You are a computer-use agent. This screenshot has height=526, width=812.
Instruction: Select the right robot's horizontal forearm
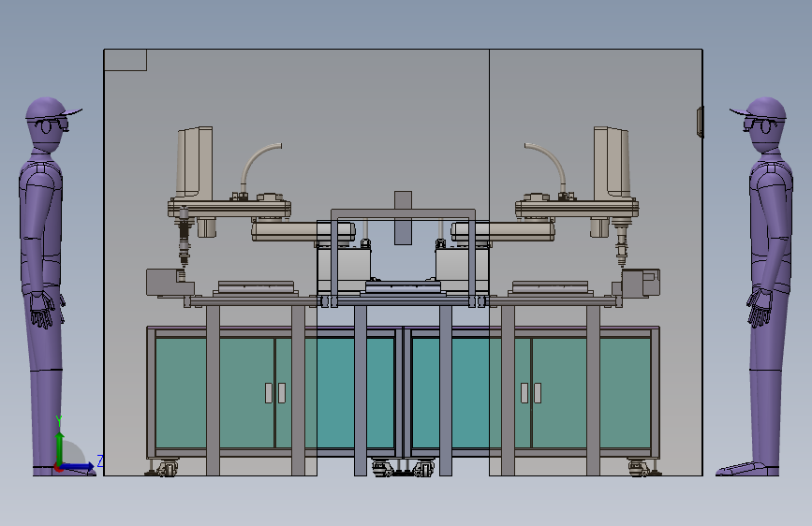point(503,231)
